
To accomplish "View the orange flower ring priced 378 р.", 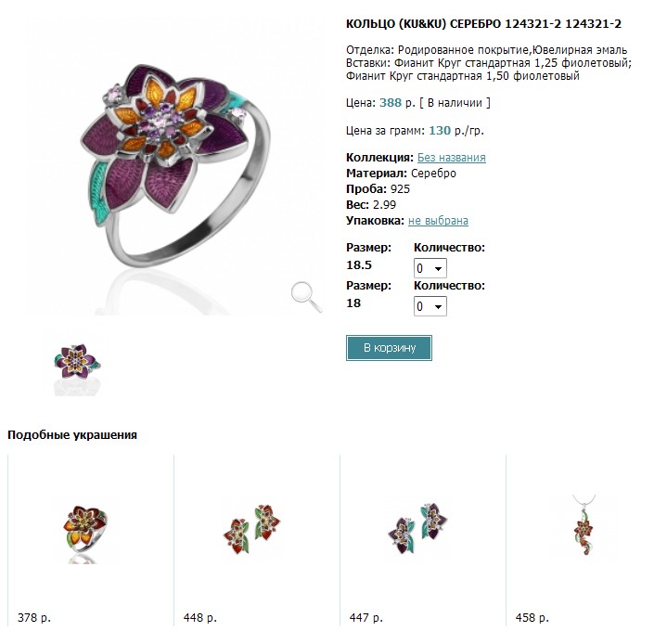I will coord(85,531).
